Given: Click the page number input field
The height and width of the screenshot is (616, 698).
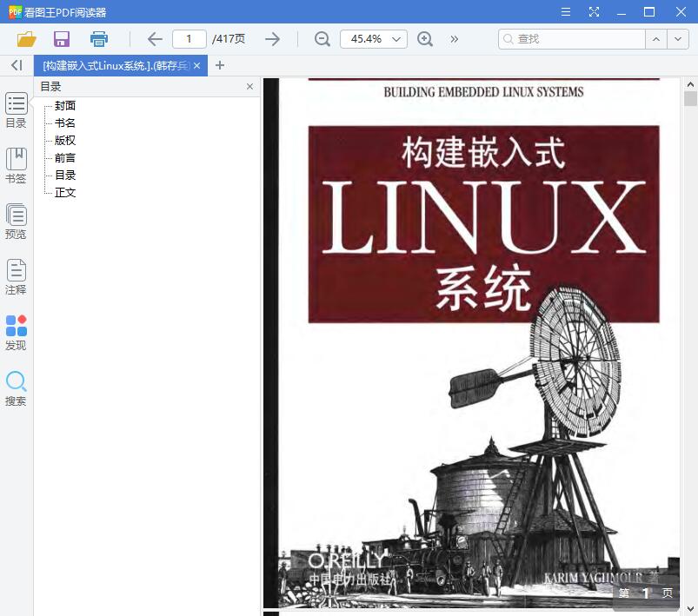Looking at the screenshot, I should [x=189, y=39].
